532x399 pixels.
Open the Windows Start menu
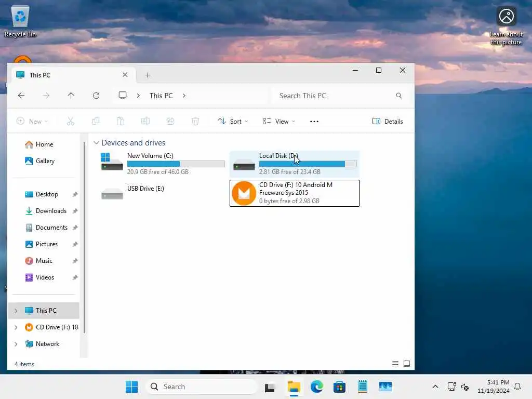(131, 387)
